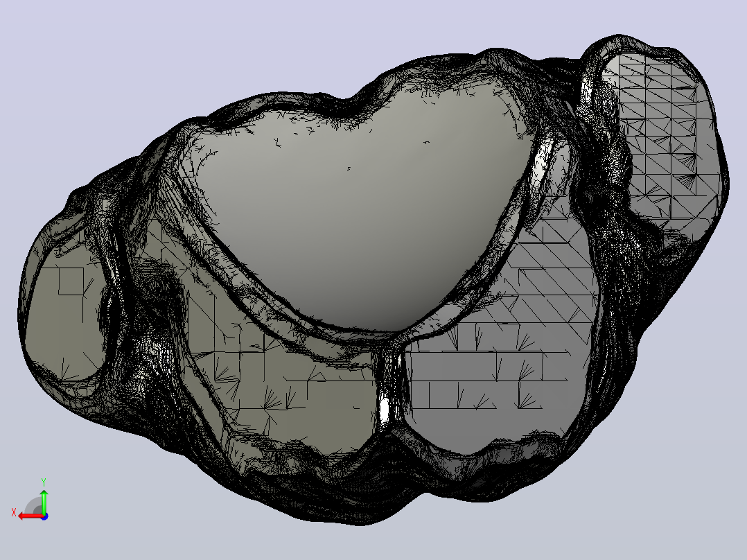Click the blue Z axis dot of triad
747x560 pixels.
click(44, 516)
